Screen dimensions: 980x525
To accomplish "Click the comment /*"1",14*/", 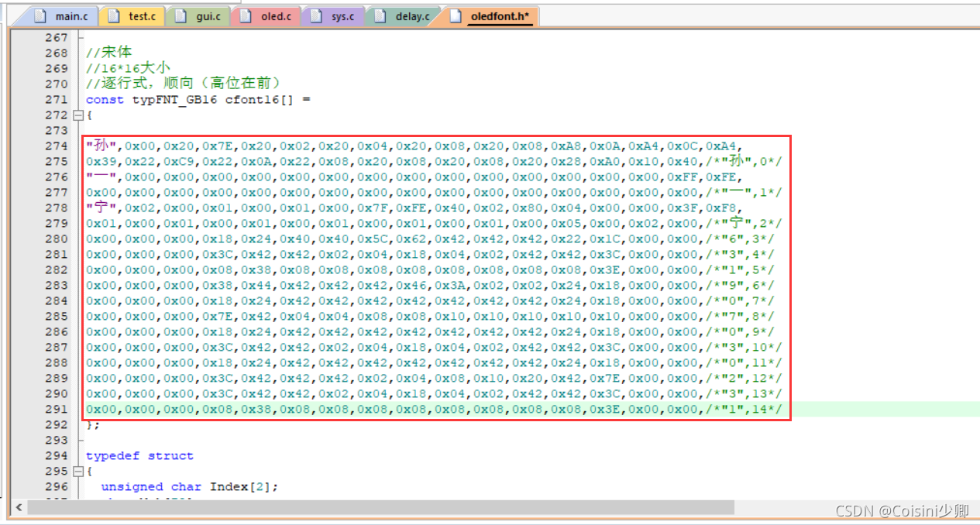I will (x=744, y=409).
